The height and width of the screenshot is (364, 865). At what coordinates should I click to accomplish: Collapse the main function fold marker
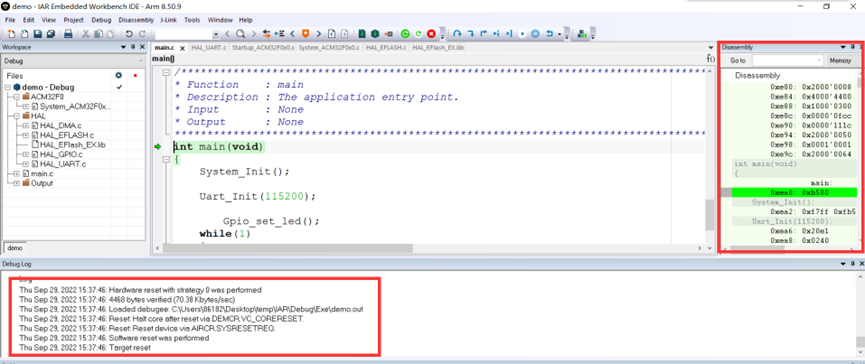pos(166,159)
